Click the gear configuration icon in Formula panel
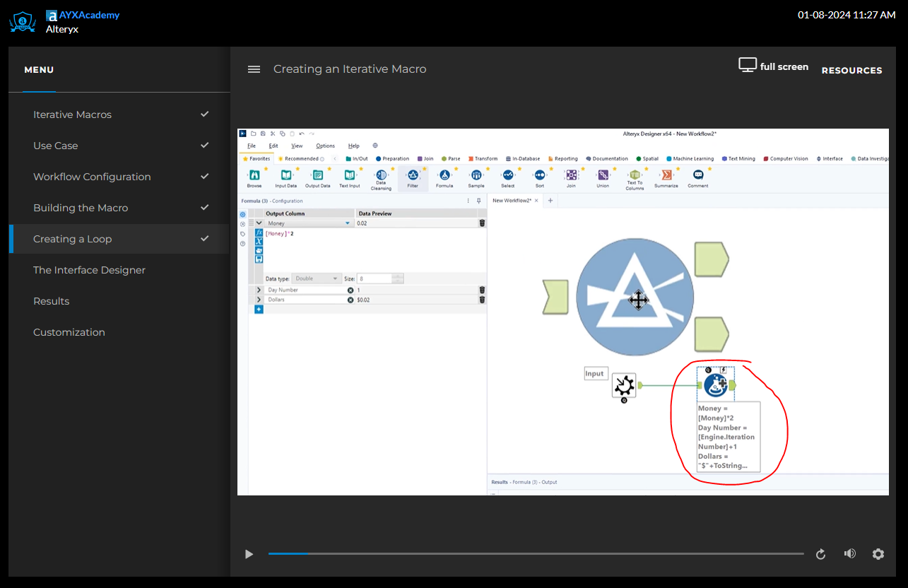Image resolution: width=908 pixels, height=588 pixels. pyautogui.click(x=242, y=213)
